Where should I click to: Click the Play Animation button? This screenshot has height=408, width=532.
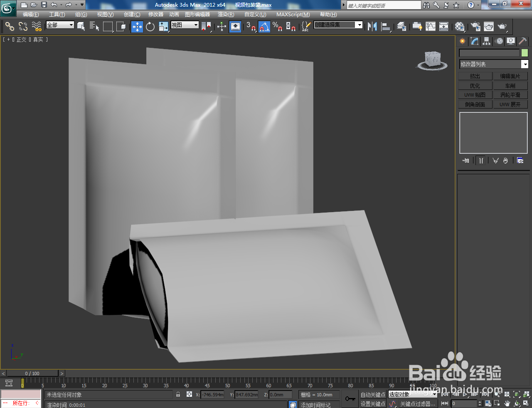tap(465, 394)
